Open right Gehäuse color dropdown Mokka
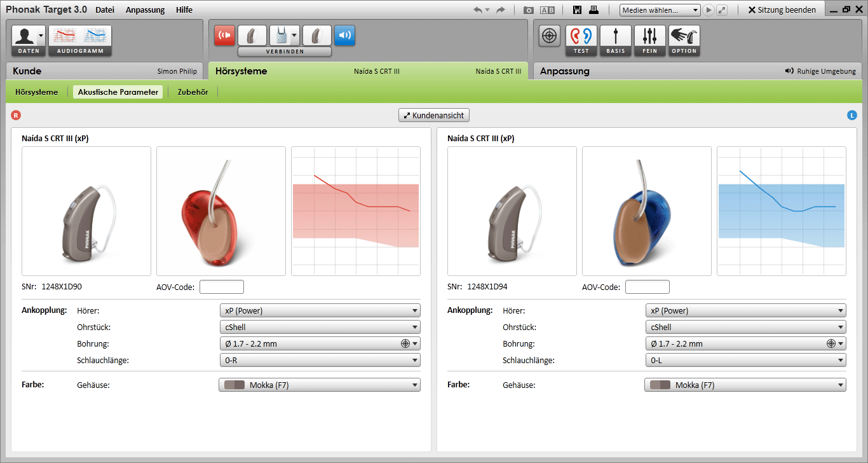This screenshot has height=463, width=868. pyautogui.click(x=320, y=385)
